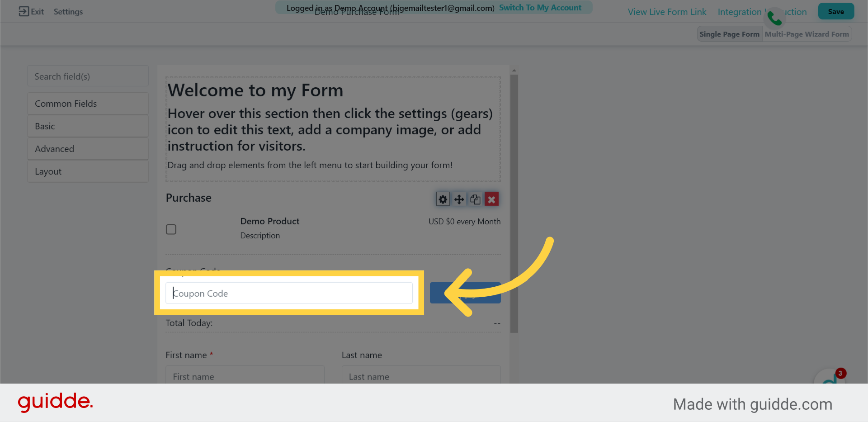Switch to Single Page Form
The width and height of the screenshot is (868, 422).
click(730, 34)
